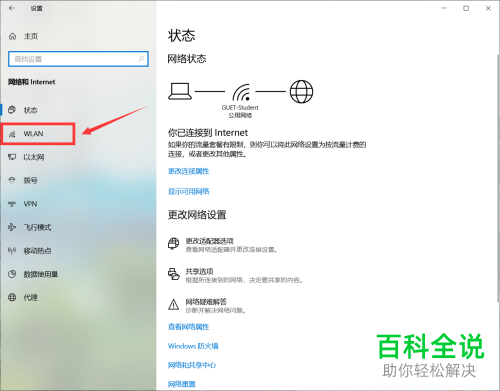Image resolution: width=500 pixels, height=391 pixels.
Task: Click the GUET-Student network name
Action: 240,108
